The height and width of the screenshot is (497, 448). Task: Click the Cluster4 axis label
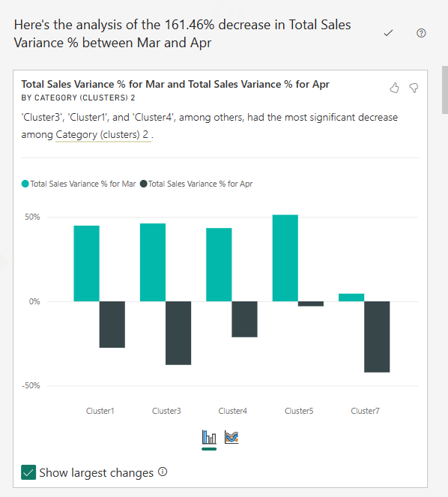click(232, 411)
